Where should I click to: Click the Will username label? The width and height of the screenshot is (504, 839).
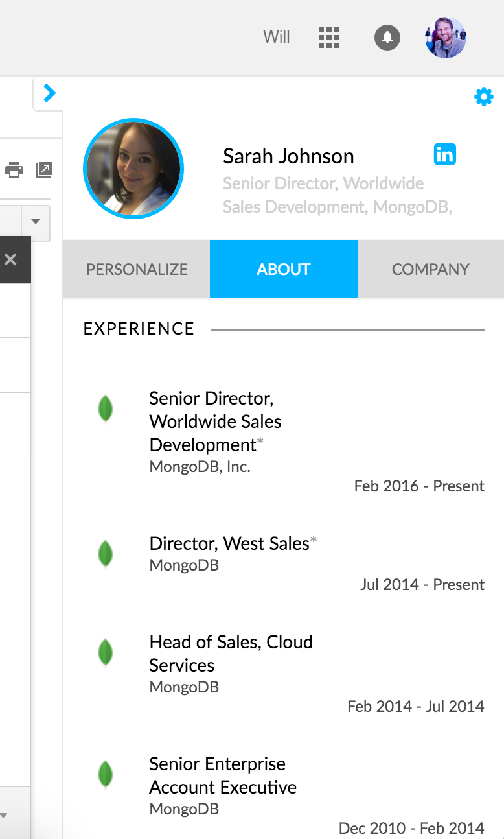pyautogui.click(x=277, y=38)
